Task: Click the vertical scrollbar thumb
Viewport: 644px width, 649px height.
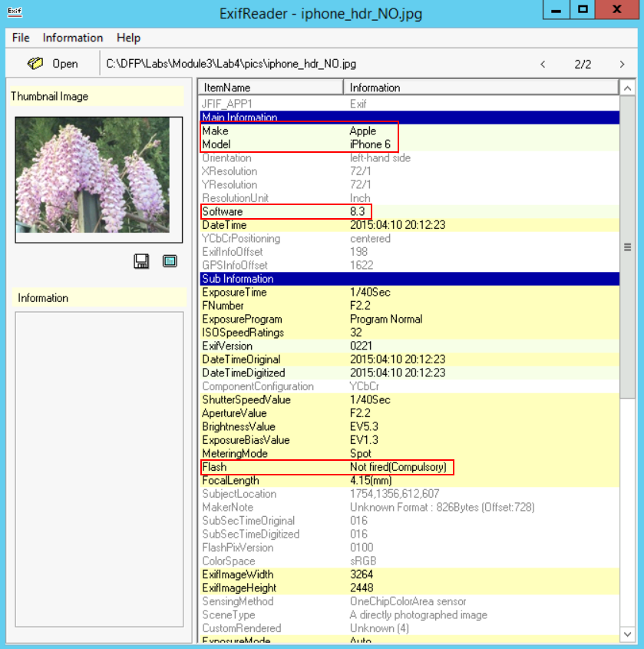Action: coord(627,247)
